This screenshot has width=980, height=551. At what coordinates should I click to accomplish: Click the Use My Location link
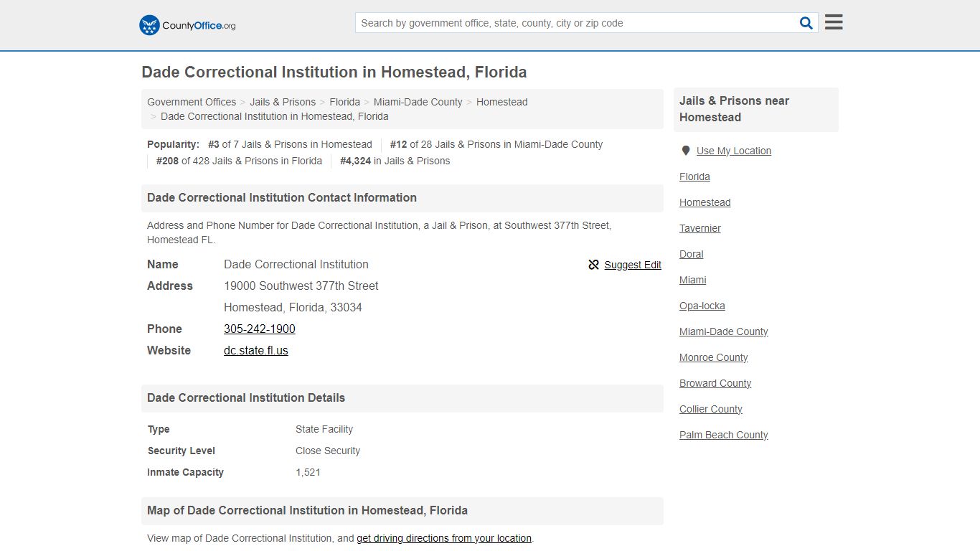tap(734, 151)
